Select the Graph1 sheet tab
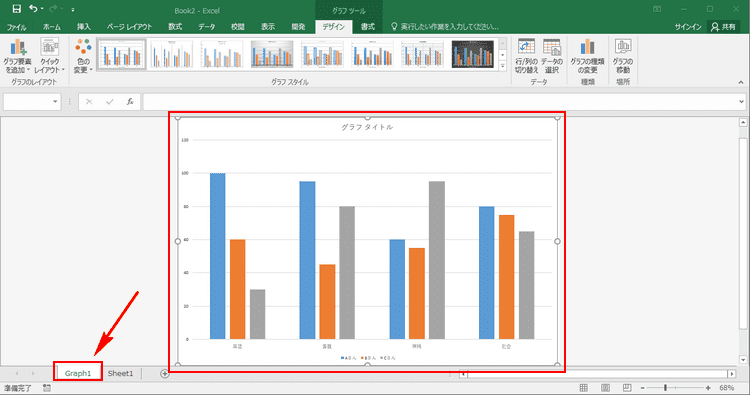The width and height of the screenshot is (750, 395). coord(77,373)
